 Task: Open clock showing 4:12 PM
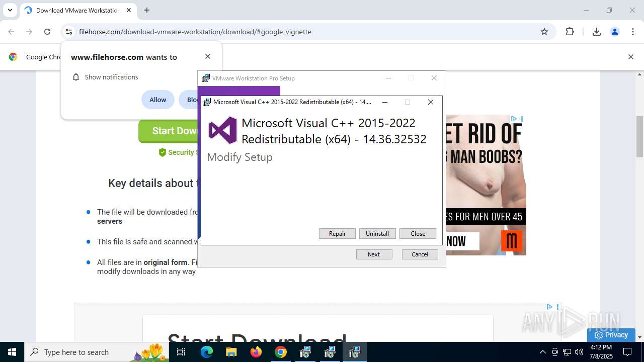click(x=601, y=352)
